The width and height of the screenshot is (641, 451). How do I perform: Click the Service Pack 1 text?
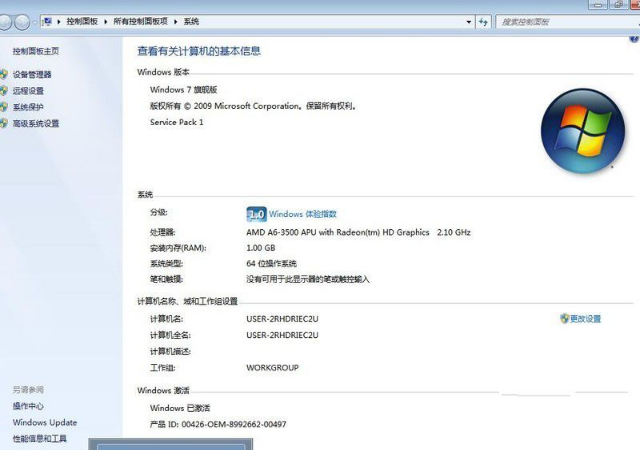point(177,122)
